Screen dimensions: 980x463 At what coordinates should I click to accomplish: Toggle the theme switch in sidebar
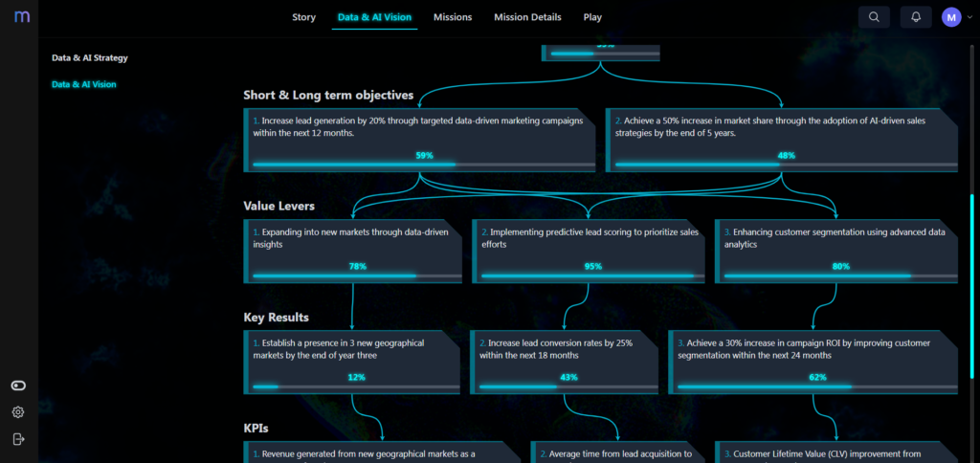point(18,386)
